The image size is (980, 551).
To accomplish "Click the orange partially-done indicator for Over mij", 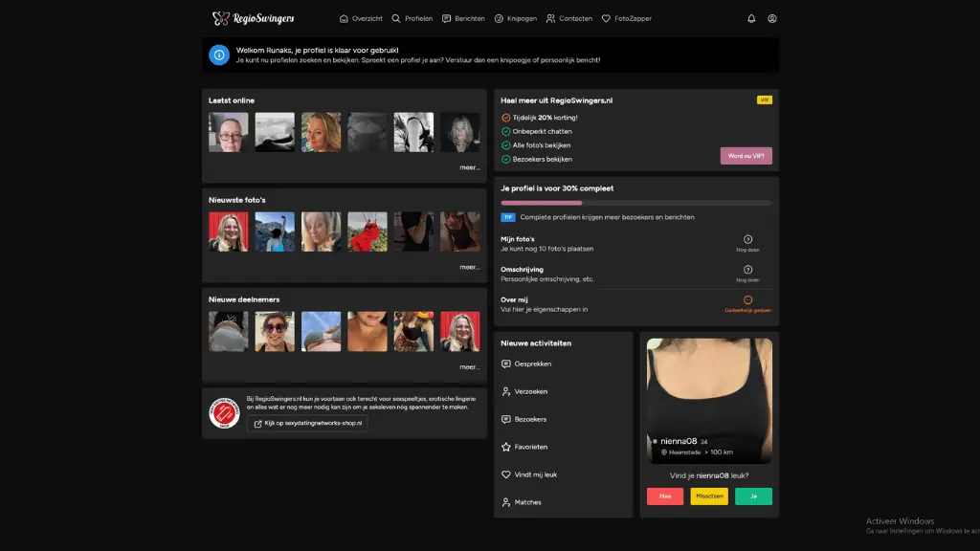I will click(748, 298).
